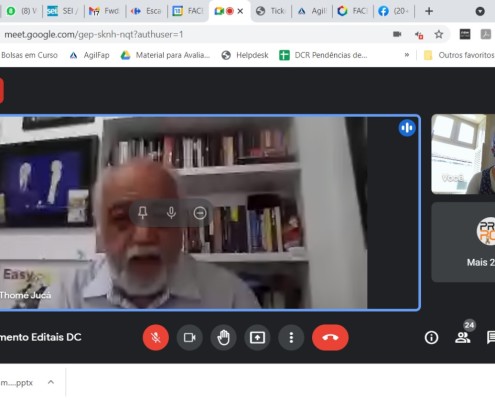Unmute the microphone in the call bar
This screenshot has width=495, height=400.
point(156,337)
